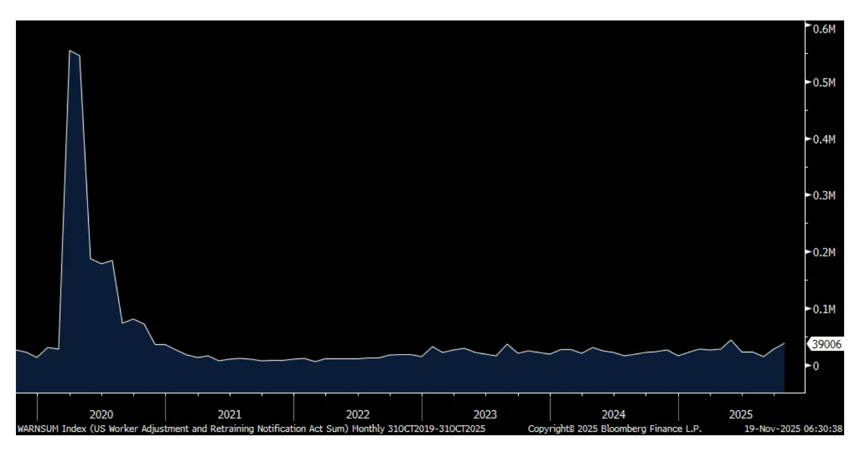Click the final data point of the line
868x458 pixels.
click(784, 343)
